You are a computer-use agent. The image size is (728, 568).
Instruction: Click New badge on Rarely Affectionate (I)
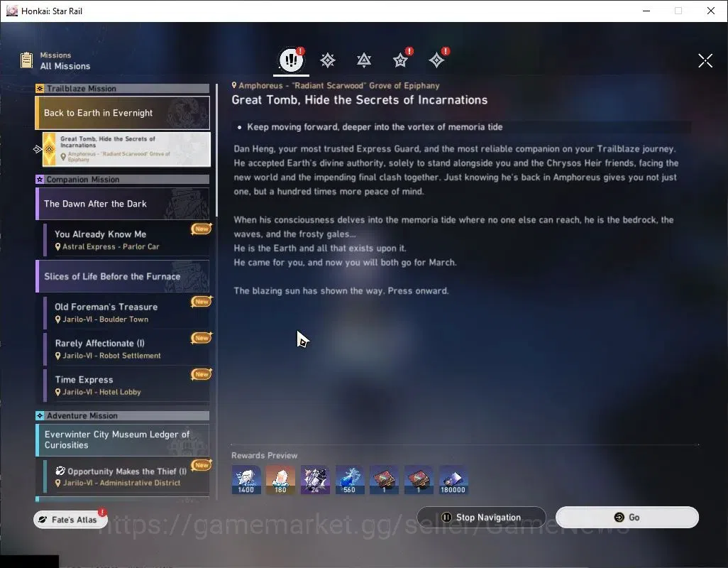tap(202, 338)
